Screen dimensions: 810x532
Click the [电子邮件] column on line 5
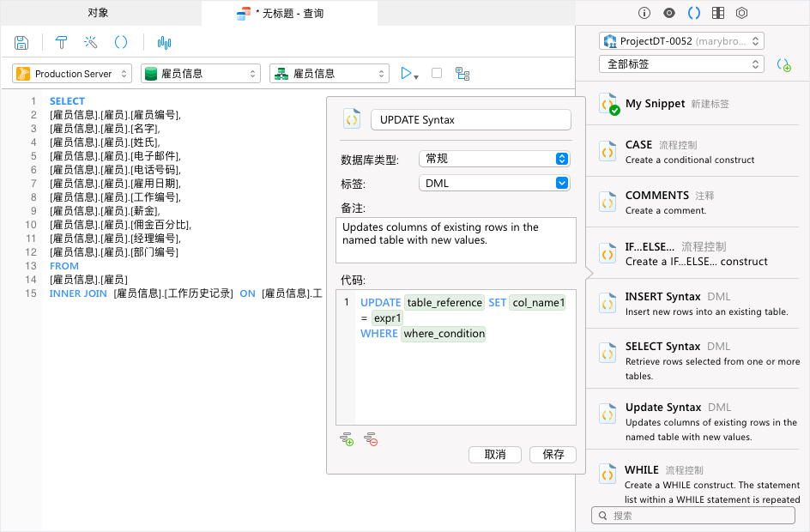tap(154, 156)
